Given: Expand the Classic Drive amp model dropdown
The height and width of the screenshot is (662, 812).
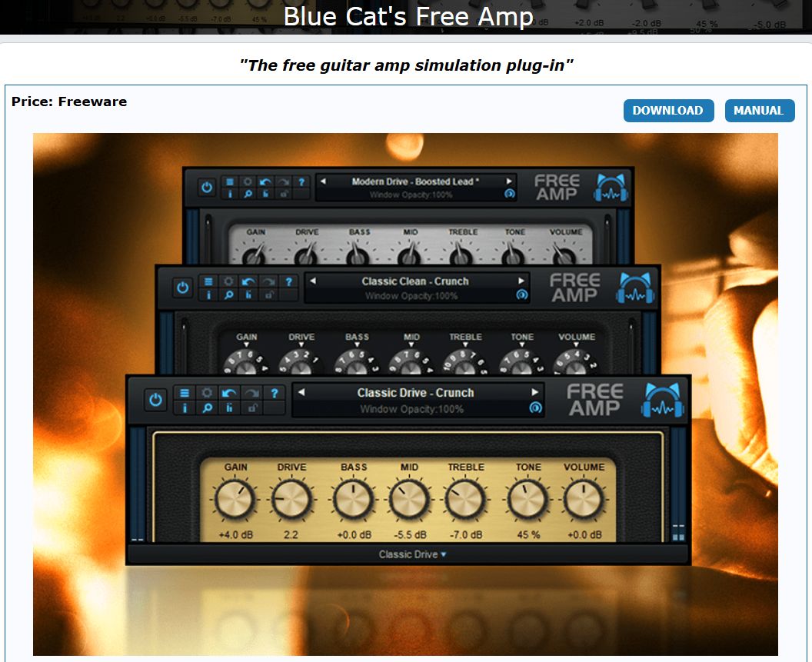Looking at the screenshot, I should point(412,554).
